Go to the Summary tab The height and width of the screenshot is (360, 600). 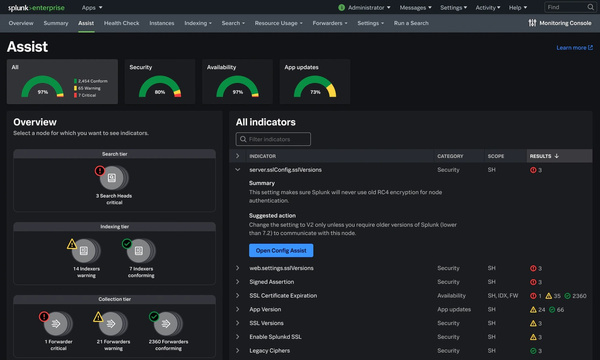point(56,23)
